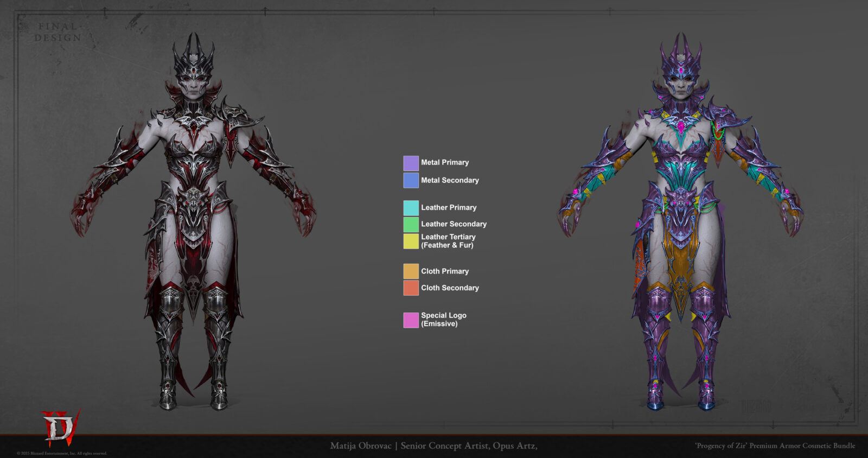The width and height of the screenshot is (868, 458).
Task: Select the yellow Leather Tertiary swatch
Action: coord(411,241)
